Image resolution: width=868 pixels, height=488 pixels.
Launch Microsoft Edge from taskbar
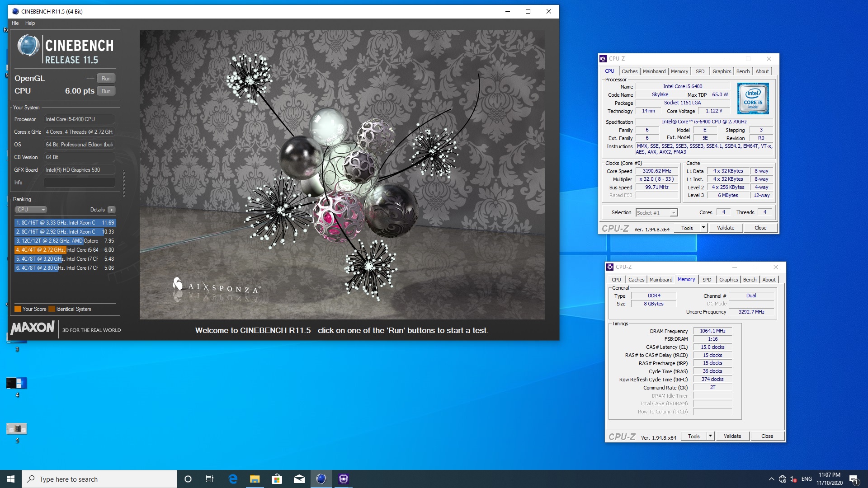click(233, 479)
